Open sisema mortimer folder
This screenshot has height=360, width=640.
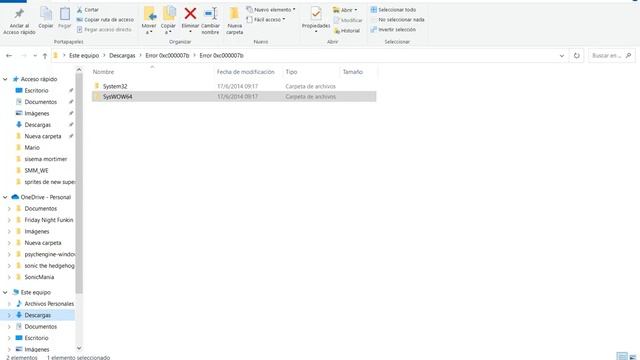point(46,159)
